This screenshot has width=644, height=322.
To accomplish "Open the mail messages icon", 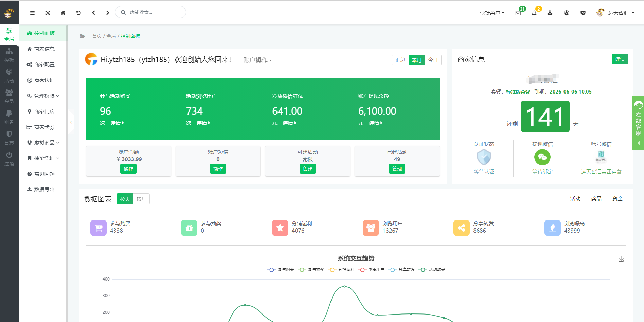I will click(518, 13).
